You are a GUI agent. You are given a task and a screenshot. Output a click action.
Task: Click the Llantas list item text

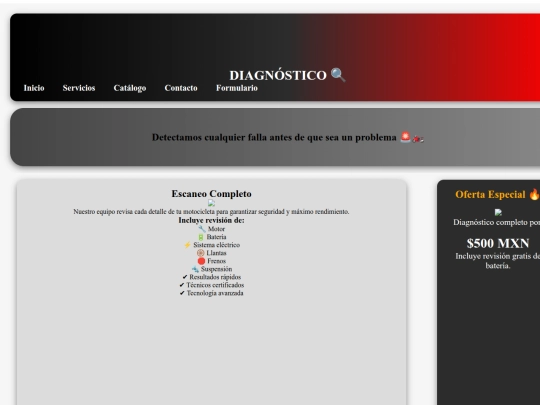(216, 253)
